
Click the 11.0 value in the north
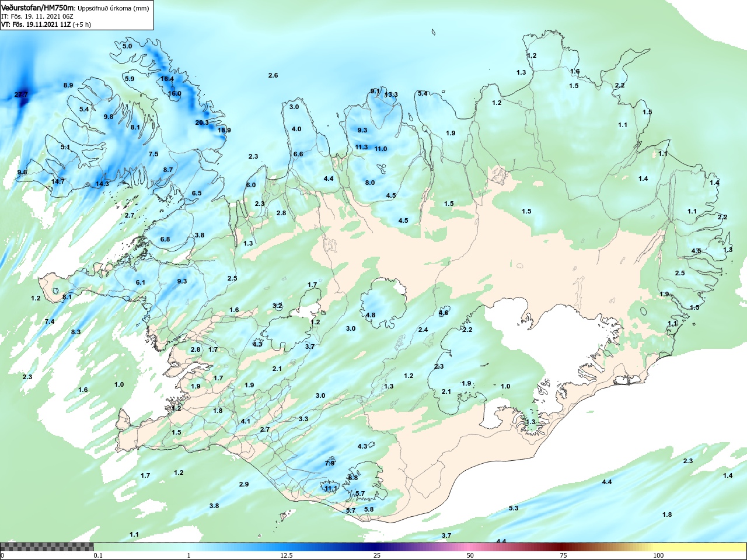(x=381, y=149)
